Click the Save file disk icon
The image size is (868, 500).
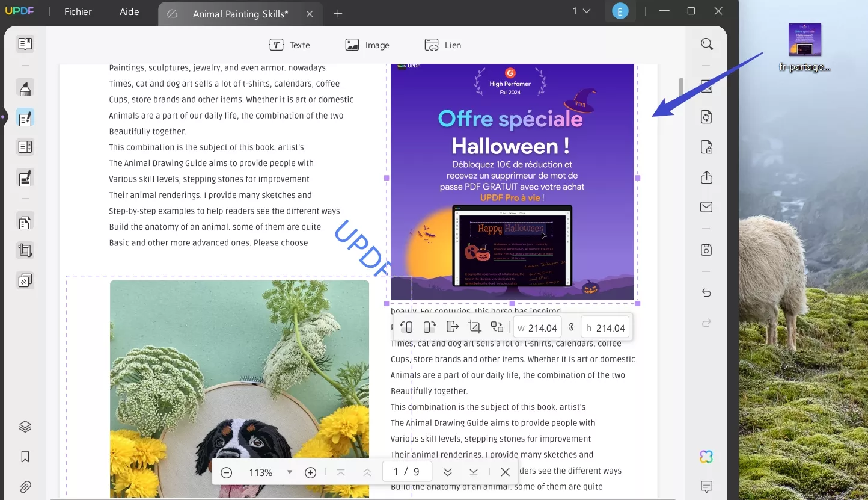[706, 250]
